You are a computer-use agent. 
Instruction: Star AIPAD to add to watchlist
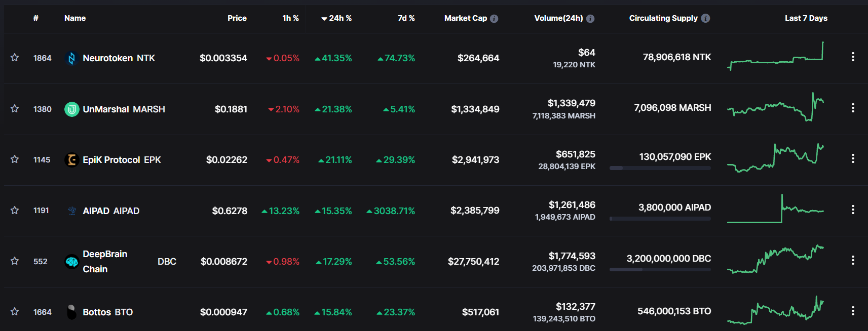click(x=15, y=210)
